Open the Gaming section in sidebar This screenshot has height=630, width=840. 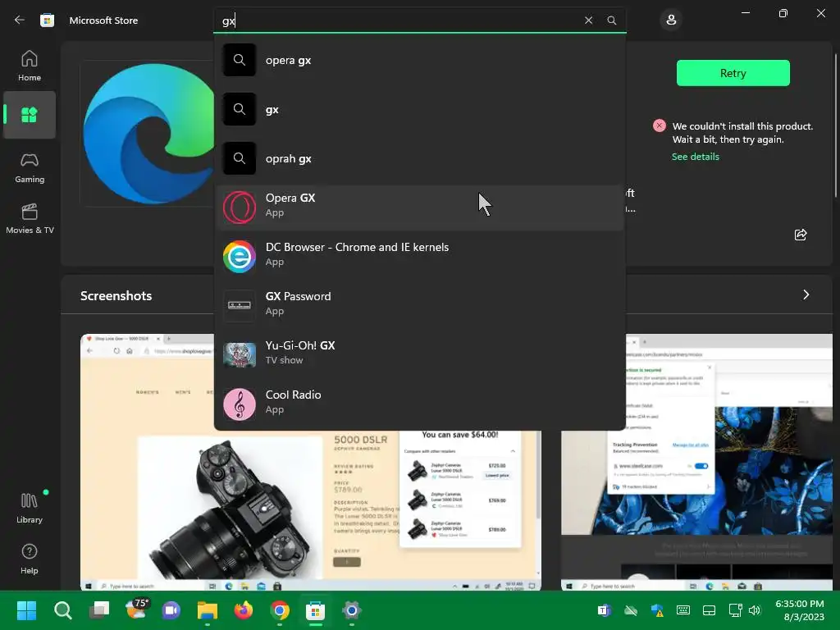pyautogui.click(x=30, y=167)
